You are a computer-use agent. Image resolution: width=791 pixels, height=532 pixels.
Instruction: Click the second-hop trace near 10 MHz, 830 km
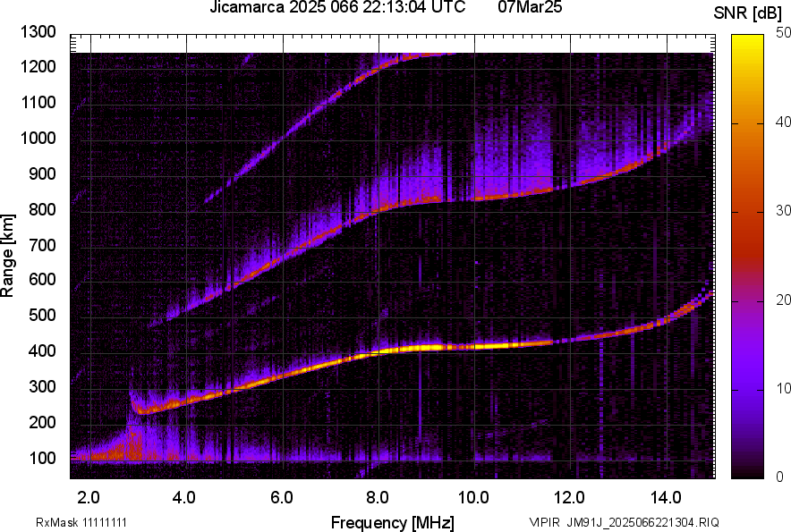click(474, 198)
